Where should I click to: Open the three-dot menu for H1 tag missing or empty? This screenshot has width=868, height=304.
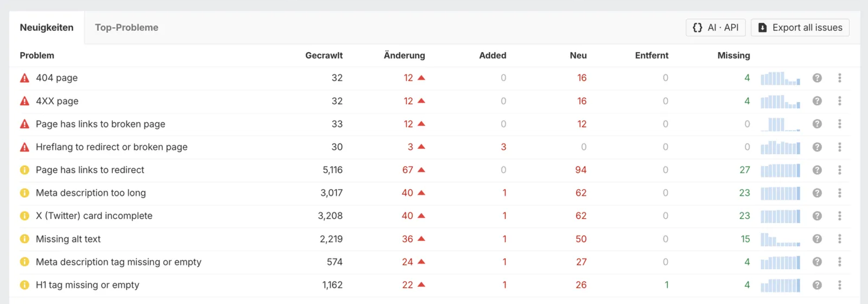point(840,285)
